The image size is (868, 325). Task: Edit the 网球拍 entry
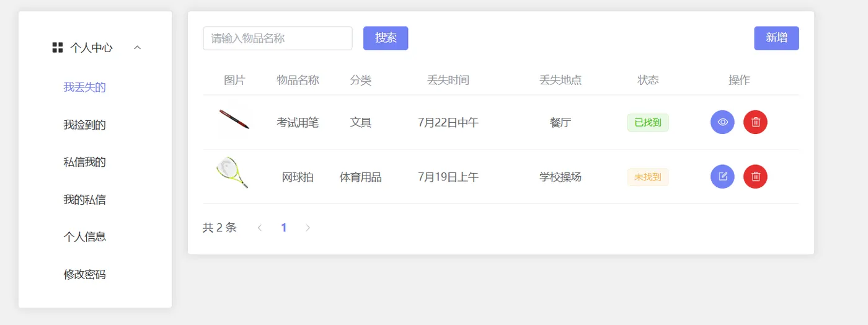722,177
